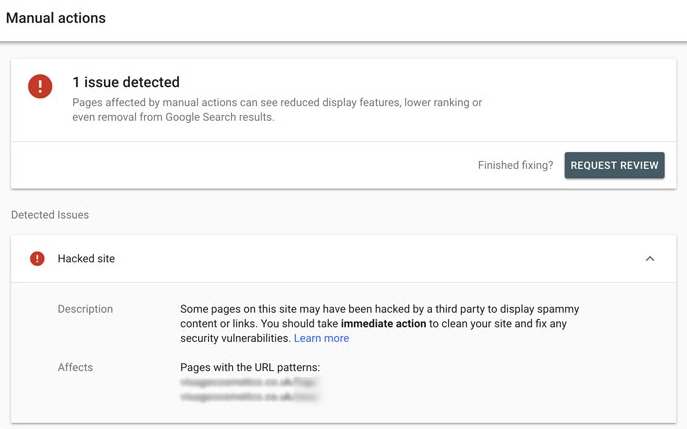Image resolution: width=687 pixels, height=429 pixels.
Task: Click the large red alert icon
Action: click(x=40, y=87)
